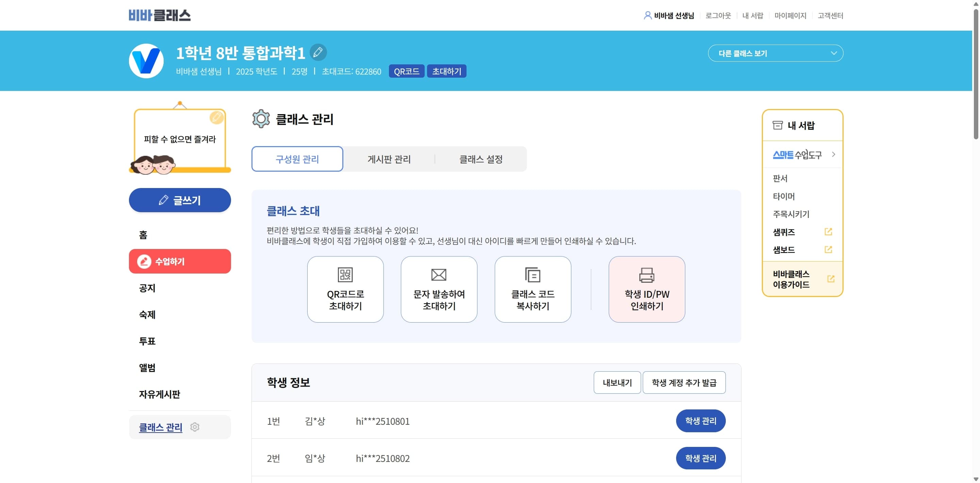Edit class name with pencil icon
The image size is (980, 483).
click(x=318, y=52)
